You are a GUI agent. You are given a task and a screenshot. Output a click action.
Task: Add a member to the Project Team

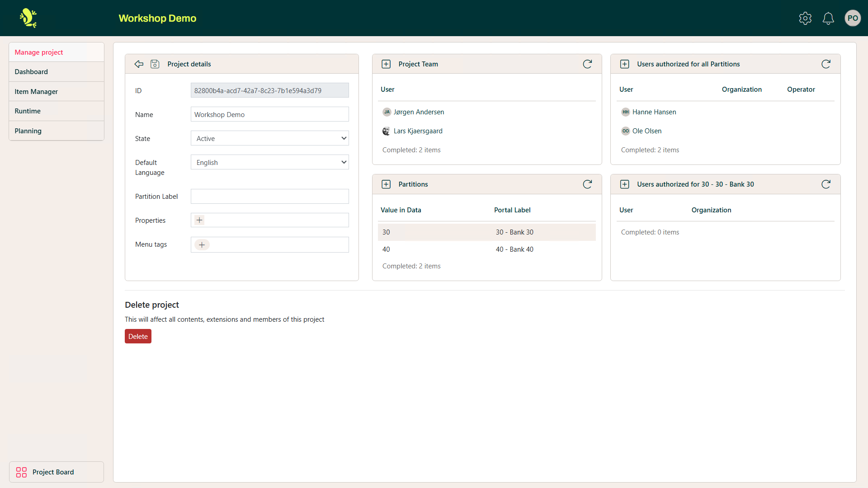point(387,64)
